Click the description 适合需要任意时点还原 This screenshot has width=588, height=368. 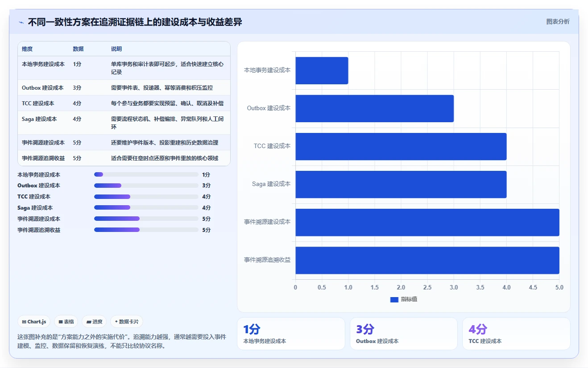click(x=165, y=158)
